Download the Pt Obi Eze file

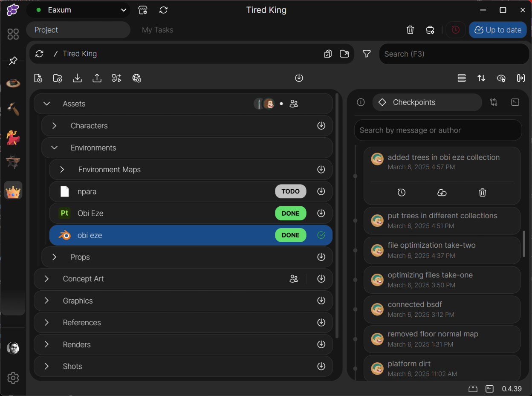321,213
